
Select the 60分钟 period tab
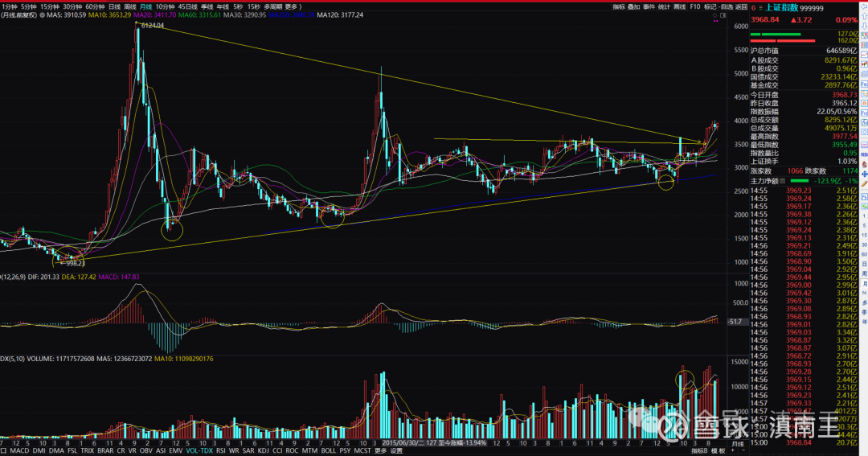tap(95, 6)
